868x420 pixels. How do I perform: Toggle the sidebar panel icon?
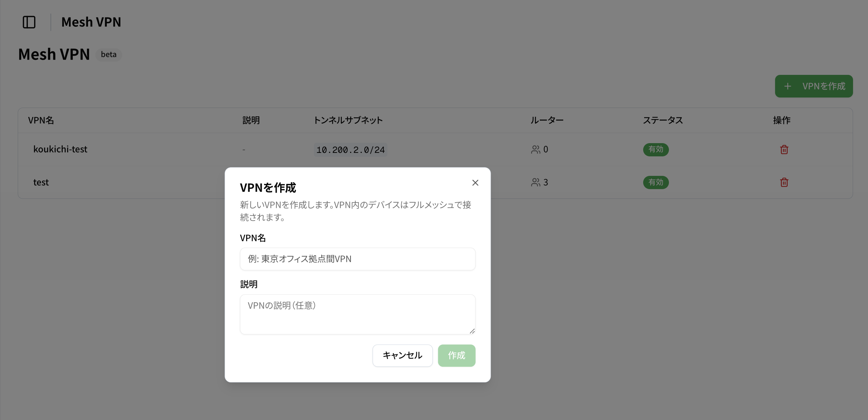tap(29, 22)
